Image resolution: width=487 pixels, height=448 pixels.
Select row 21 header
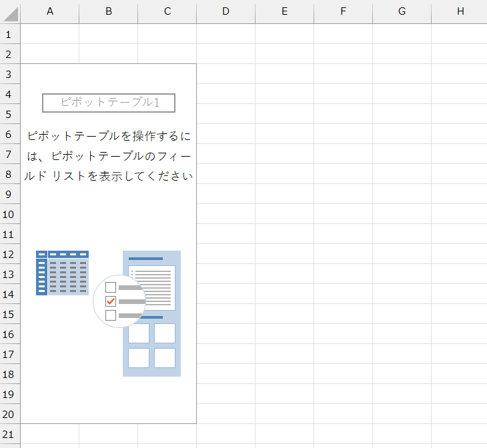point(9,434)
